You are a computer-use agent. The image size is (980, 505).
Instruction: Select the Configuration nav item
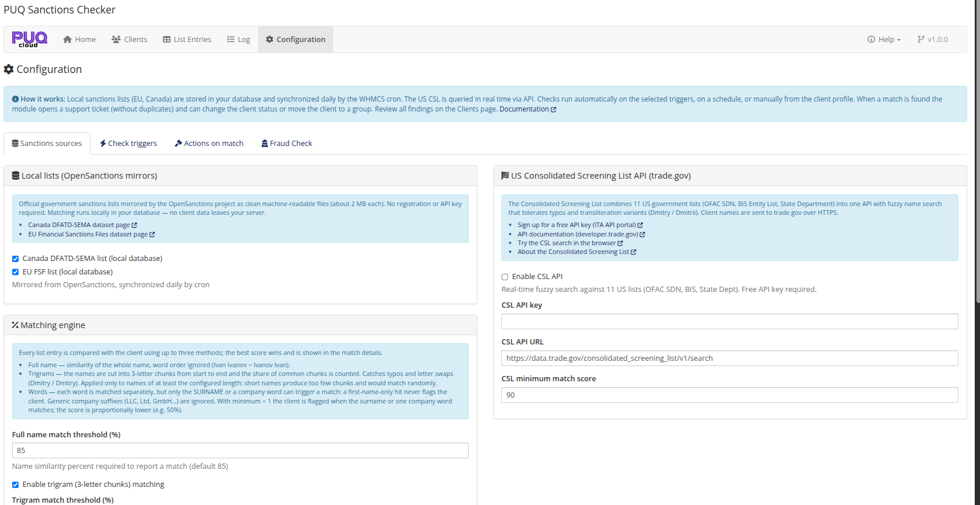[295, 39]
